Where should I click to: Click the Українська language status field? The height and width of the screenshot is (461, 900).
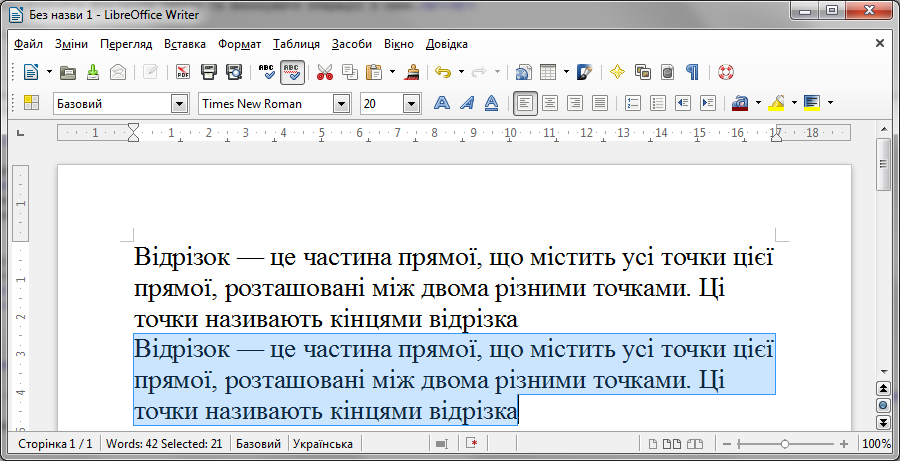(x=323, y=444)
